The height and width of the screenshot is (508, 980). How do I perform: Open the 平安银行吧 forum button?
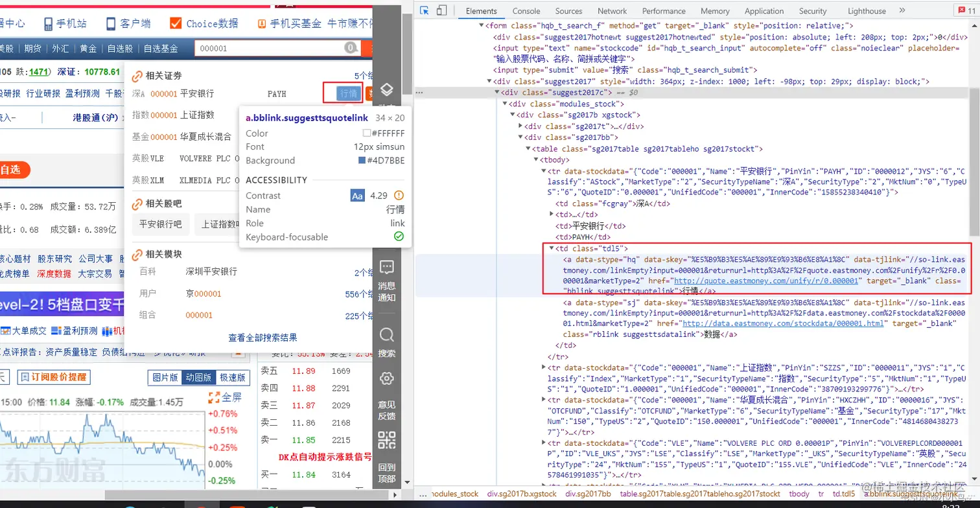click(161, 224)
